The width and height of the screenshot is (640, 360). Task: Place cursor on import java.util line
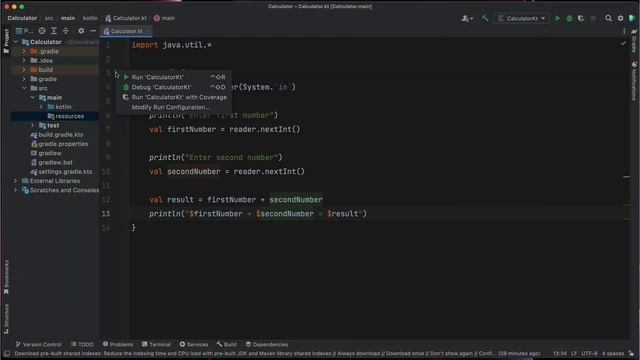(x=171, y=45)
